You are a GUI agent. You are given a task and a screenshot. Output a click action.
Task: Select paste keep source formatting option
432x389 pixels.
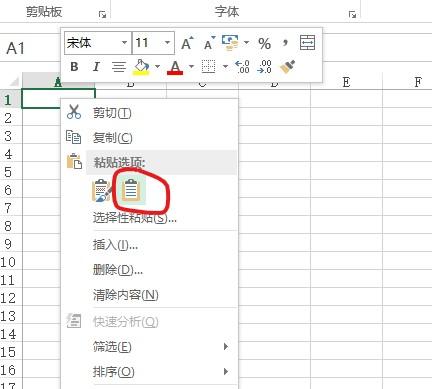101,191
